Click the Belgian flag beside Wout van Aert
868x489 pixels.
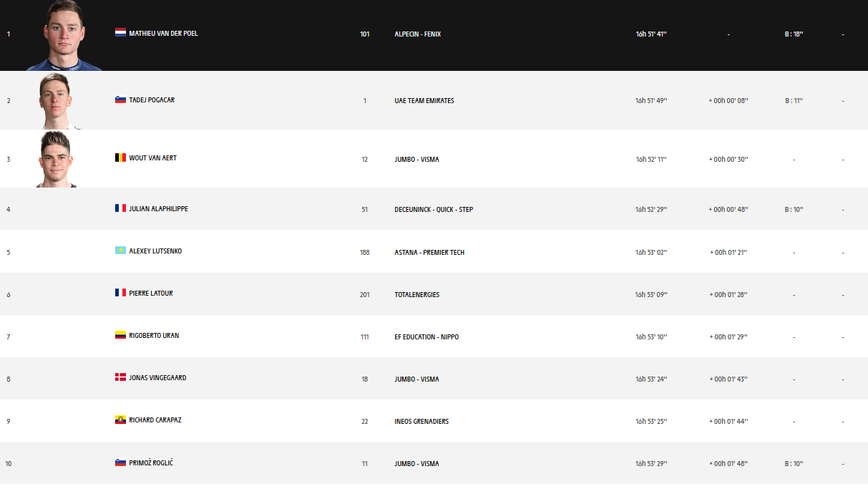120,158
